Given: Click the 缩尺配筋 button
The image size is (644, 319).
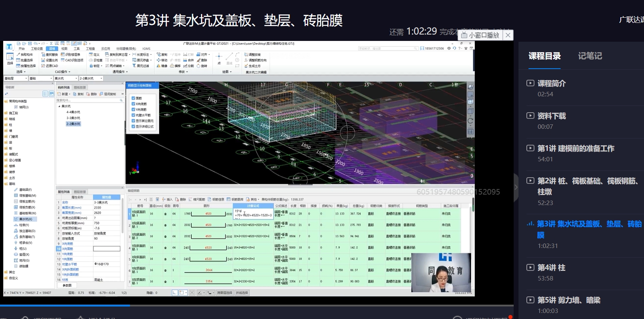Looking at the screenshot, I should tap(196, 199).
